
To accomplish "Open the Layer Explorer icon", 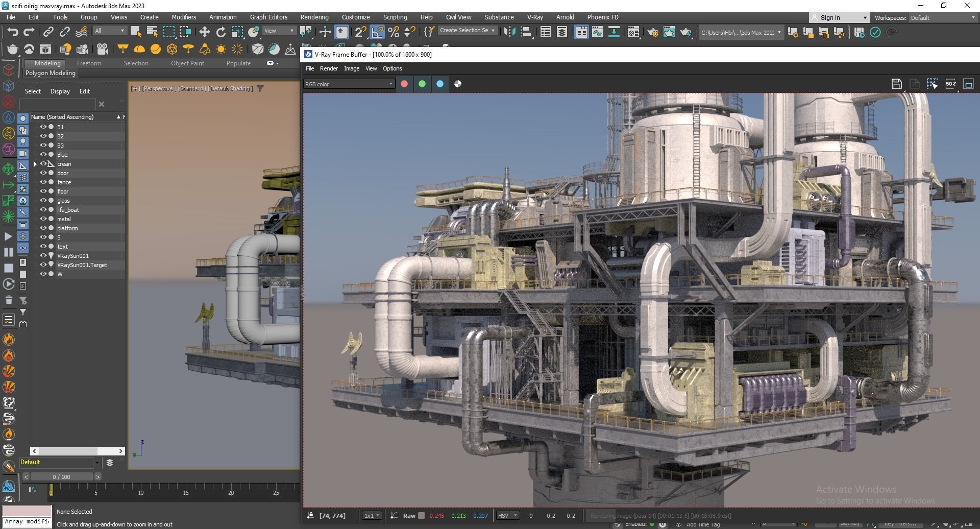I will [561, 32].
